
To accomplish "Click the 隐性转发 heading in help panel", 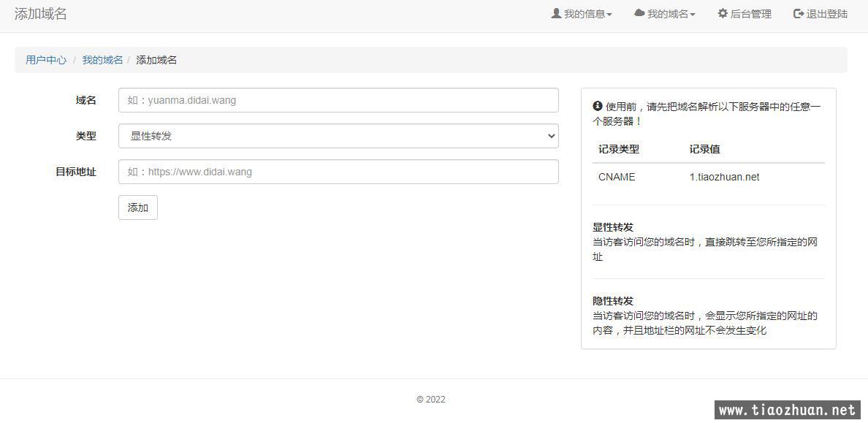I will (x=613, y=301).
